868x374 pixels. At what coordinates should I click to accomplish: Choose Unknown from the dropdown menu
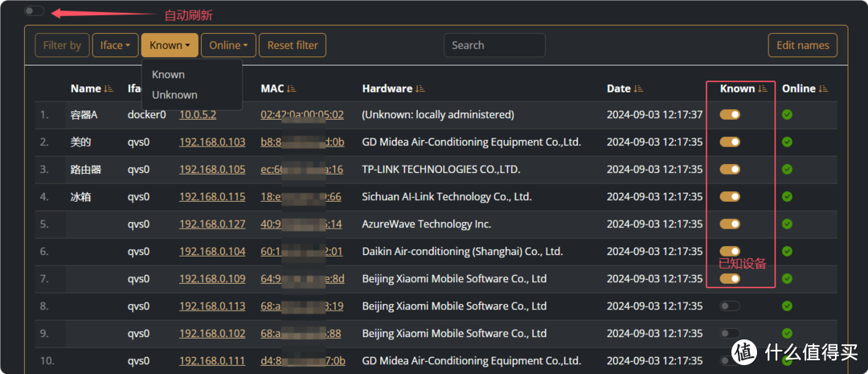pyautogui.click(x=174, y=95)
